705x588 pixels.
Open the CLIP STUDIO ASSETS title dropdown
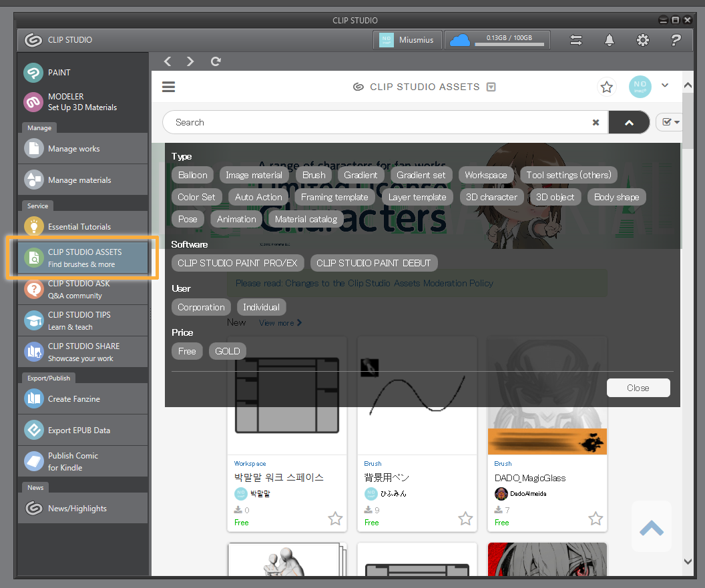[491, 87]
